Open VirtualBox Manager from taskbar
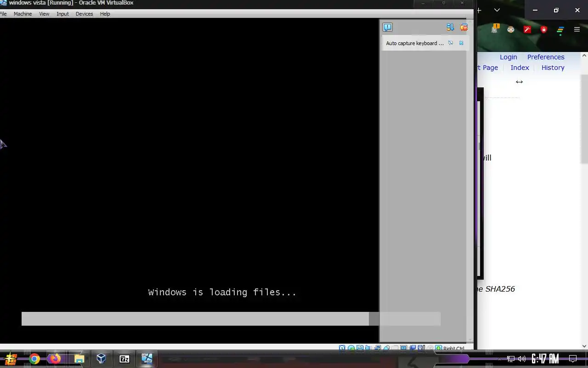This screenshot has height=368, width=588. (x=102, y=358)
